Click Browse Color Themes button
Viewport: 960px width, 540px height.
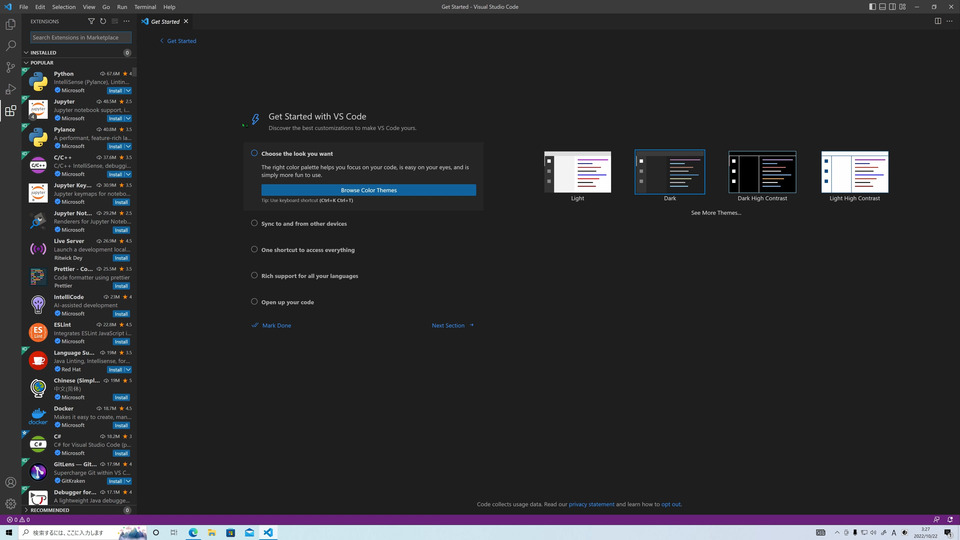[x=369, y=190]
